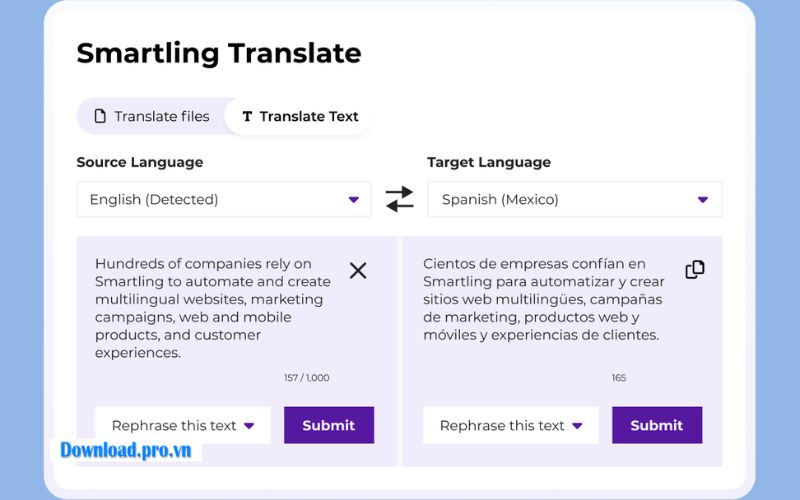Click the Source Language label
800x500 pixels.
pos(140,162)
